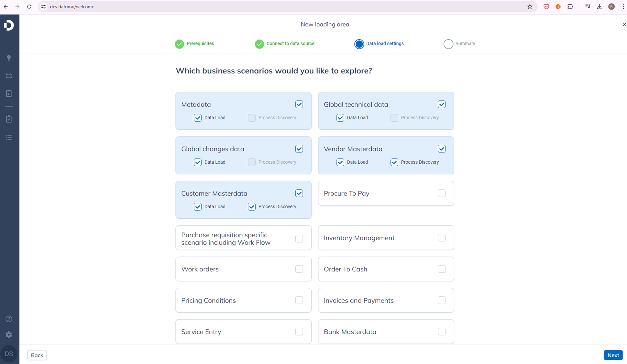
Task: Click the Next button
Action: click(613, 355)
